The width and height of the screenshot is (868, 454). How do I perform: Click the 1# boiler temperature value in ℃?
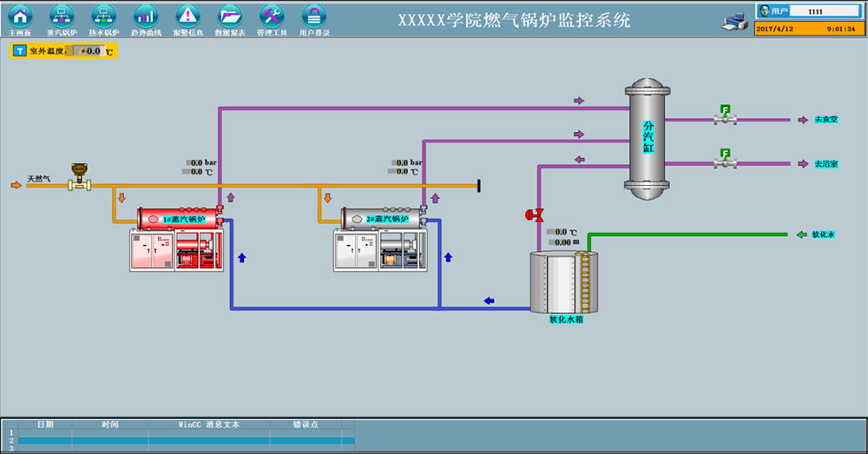(x=194, y=172)
